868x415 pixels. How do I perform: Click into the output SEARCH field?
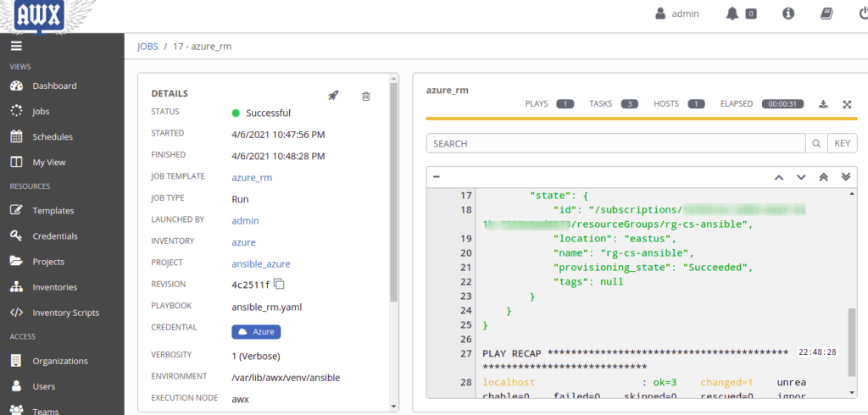[x=615, y=143]
